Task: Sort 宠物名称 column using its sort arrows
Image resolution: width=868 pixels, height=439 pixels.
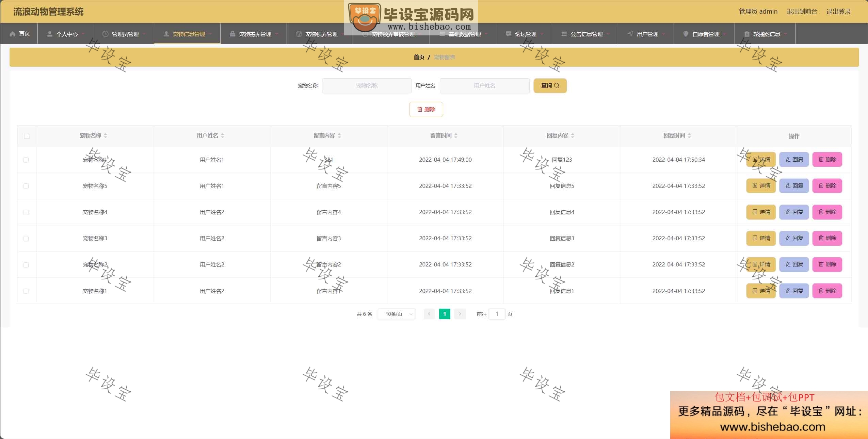Action: tap(106, 135)
